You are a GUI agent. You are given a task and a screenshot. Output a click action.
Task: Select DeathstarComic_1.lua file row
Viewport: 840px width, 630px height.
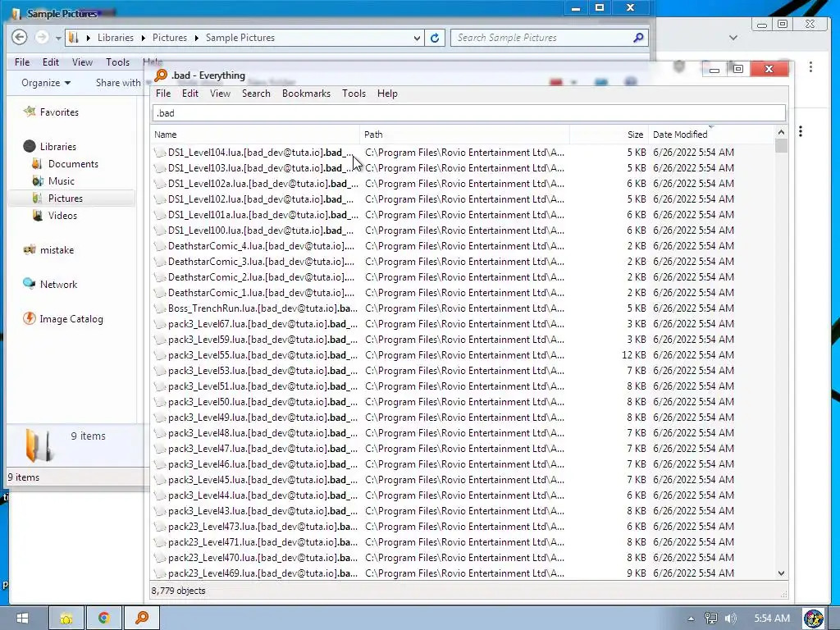(463, 293)
